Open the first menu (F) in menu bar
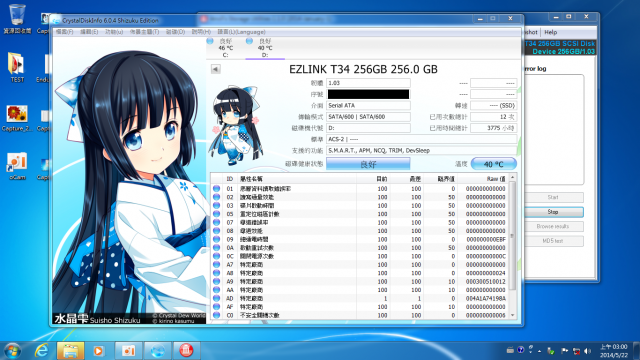640x360 pixels. point(64,32)
